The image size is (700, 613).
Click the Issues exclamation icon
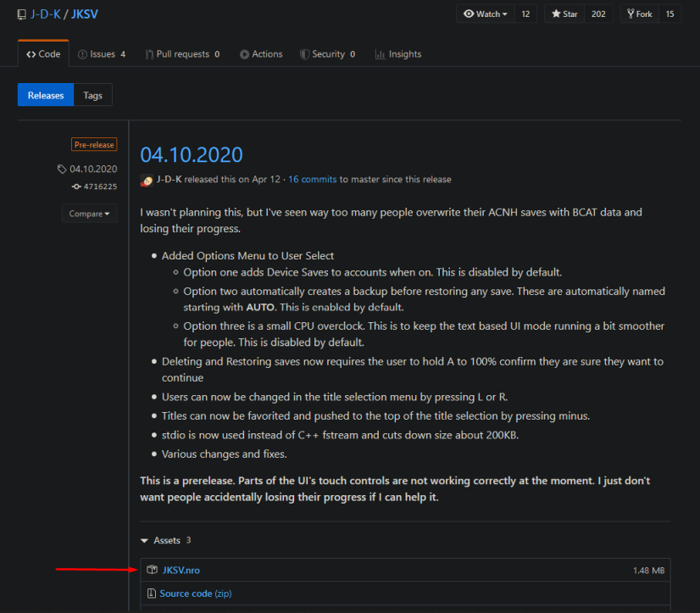pyautogui.click(x=82, y=54)
